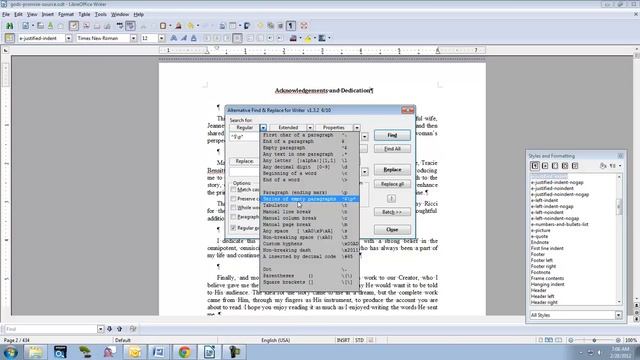
Task: Open the File menu
Action: tap(6, 14)
